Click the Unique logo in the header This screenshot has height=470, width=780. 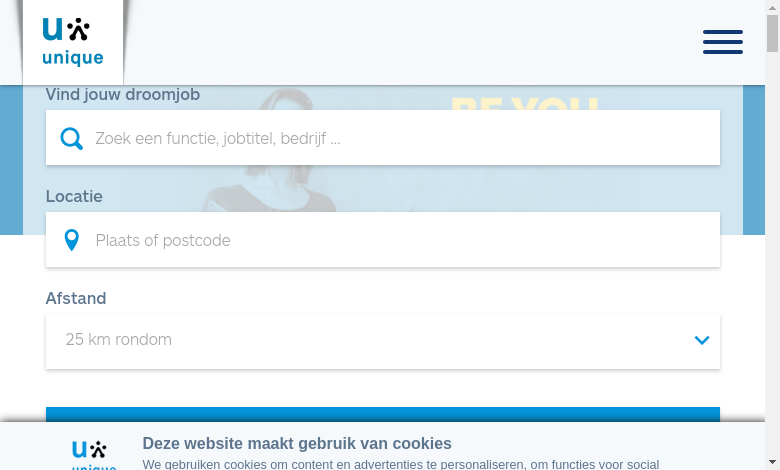coord(73,42)
